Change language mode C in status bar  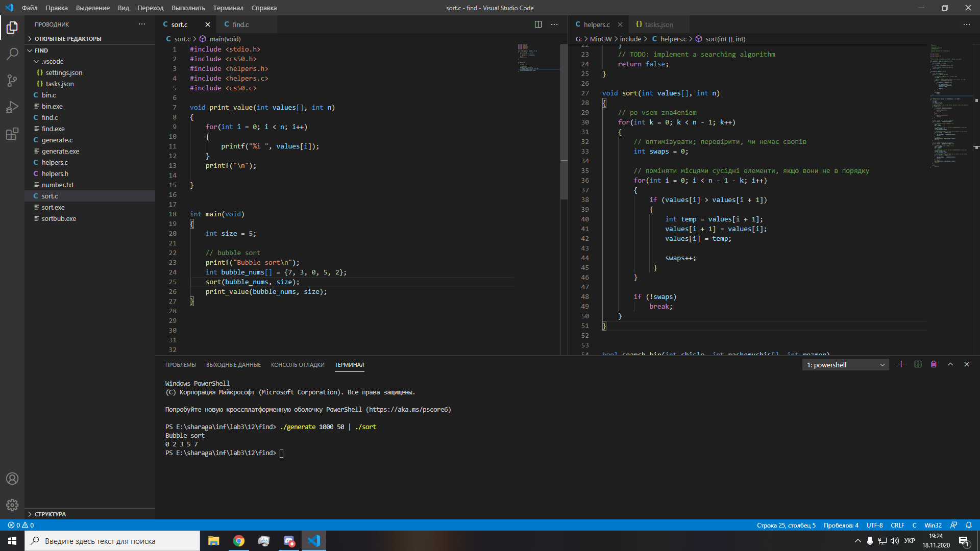tap(914, 525)
